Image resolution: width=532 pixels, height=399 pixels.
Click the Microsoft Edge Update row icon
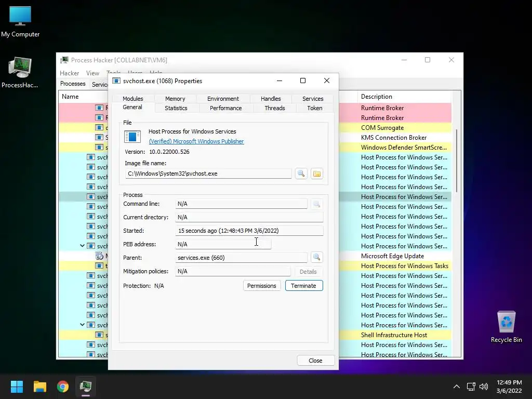(x=99, y=256)
